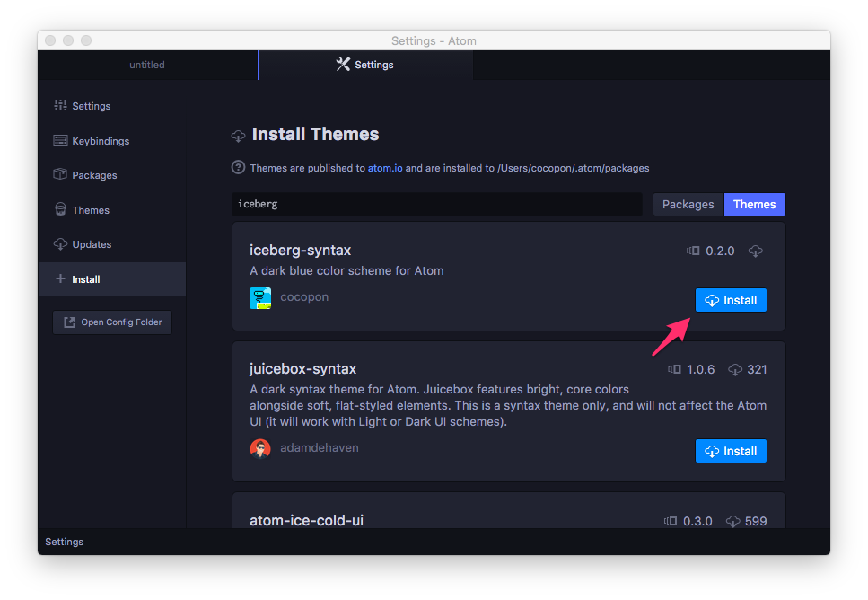Click the external-link icon in Open Config Folder
This screenshot has width=868, height=600.
(69, 322)
